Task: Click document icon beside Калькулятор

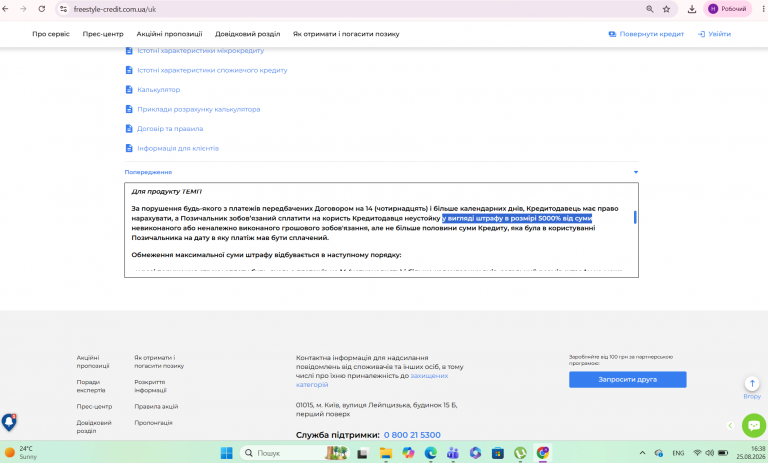Action: (129, 90)
